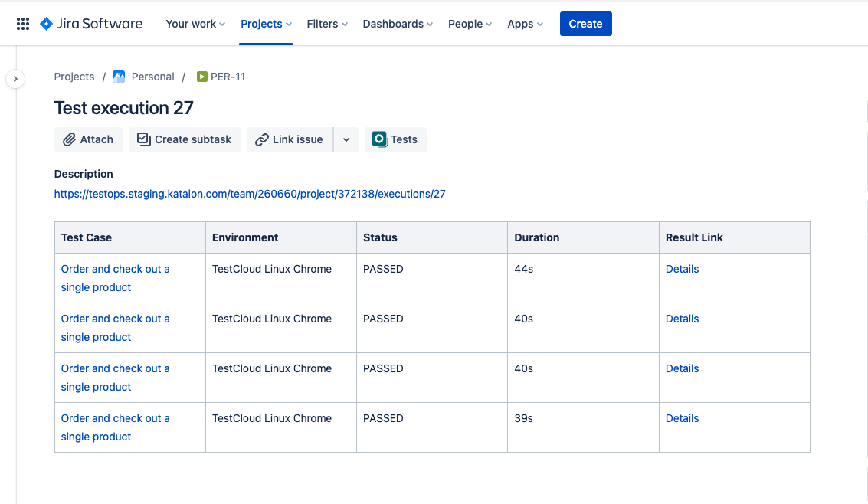The width and height of the screenshot is (868, 504).
Task: Open the People menu
Action: 470,24
